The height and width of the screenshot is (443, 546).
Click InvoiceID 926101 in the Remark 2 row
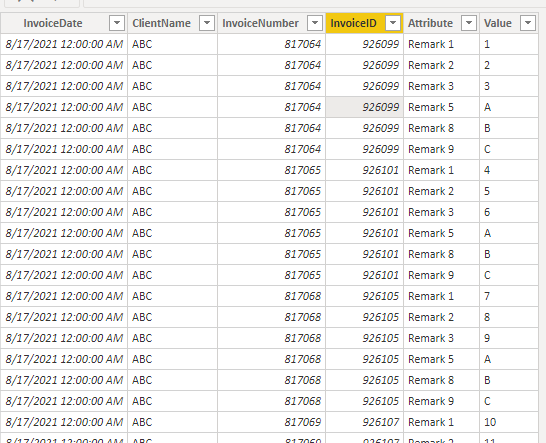365,191
